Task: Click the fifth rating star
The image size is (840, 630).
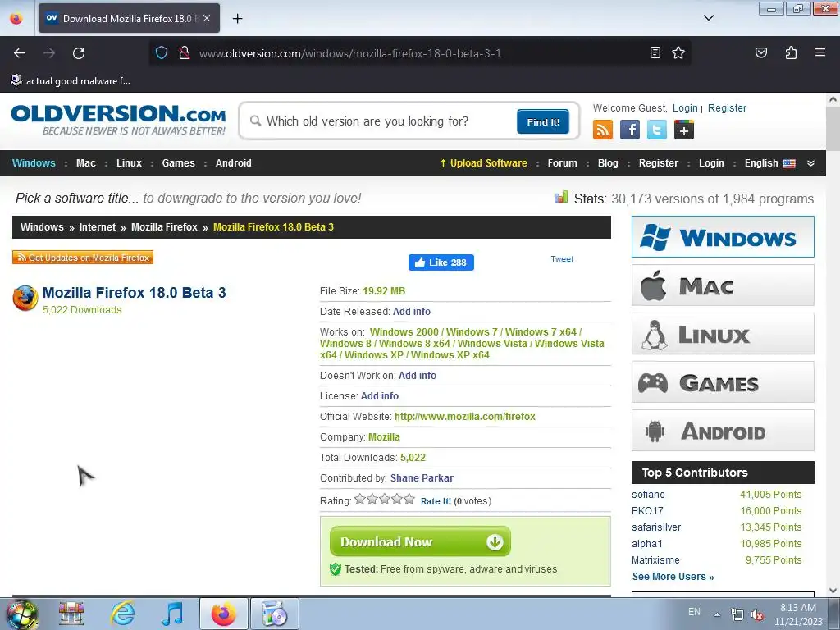Action: pos(409,500)
